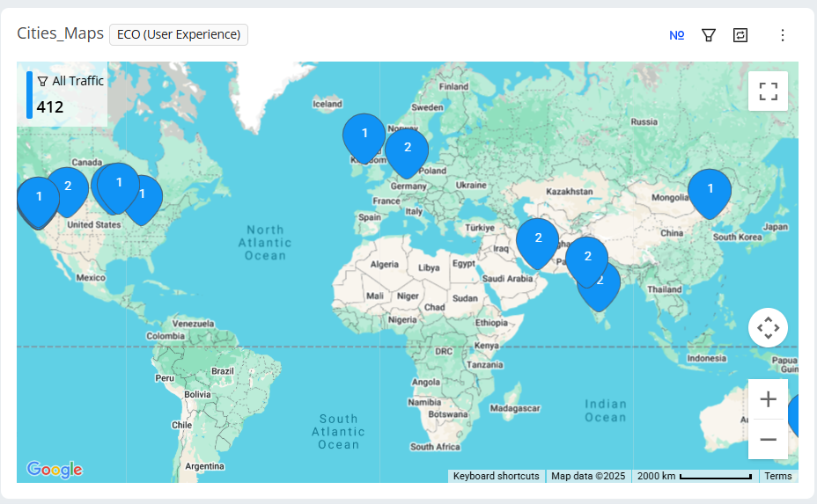Viewport: 817px width, 504px height.
Task: Zoom out on the map
Action: pyautogui.click(x=768, y=439)
